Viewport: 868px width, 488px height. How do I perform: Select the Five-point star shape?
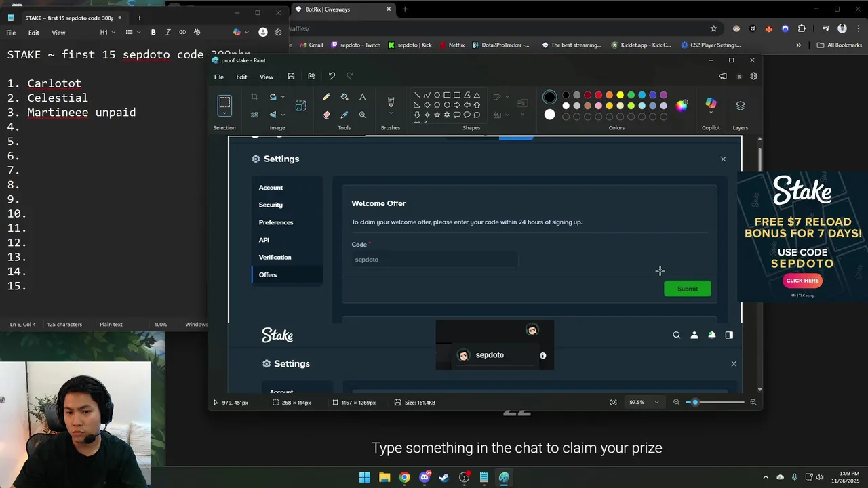coord(437,115)
